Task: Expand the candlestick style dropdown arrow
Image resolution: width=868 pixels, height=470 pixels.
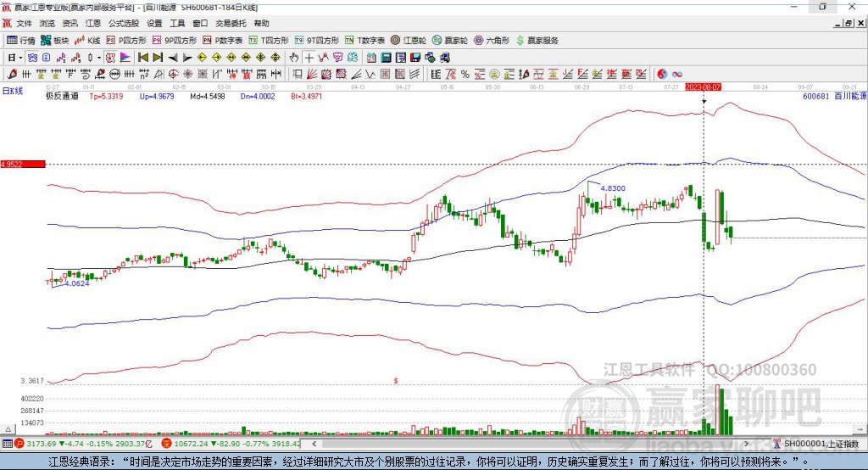Action: tap(98, 58)
